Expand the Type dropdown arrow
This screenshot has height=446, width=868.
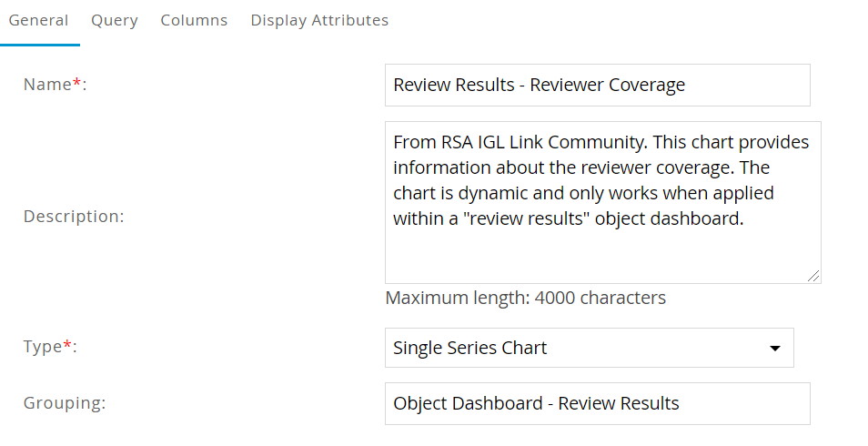click(x=775, y=348)
